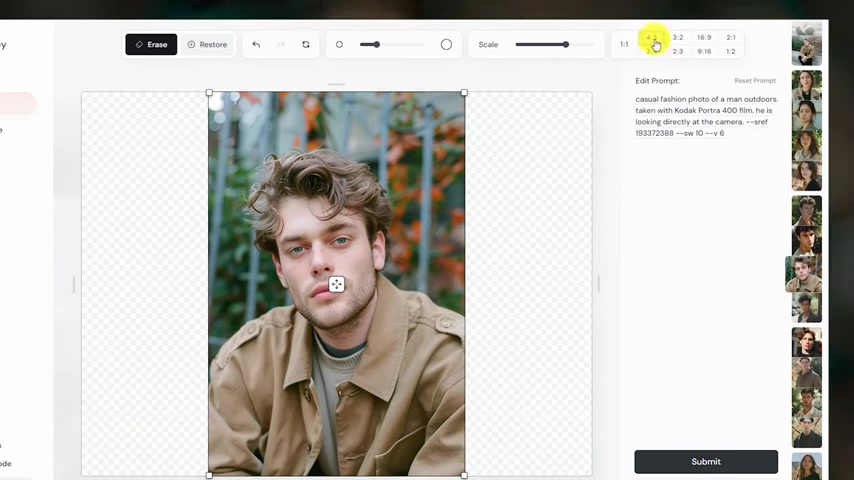The height and width of the screenshot is (480, 854).
Task: Undo the last edit
Action: pos(256,45)
